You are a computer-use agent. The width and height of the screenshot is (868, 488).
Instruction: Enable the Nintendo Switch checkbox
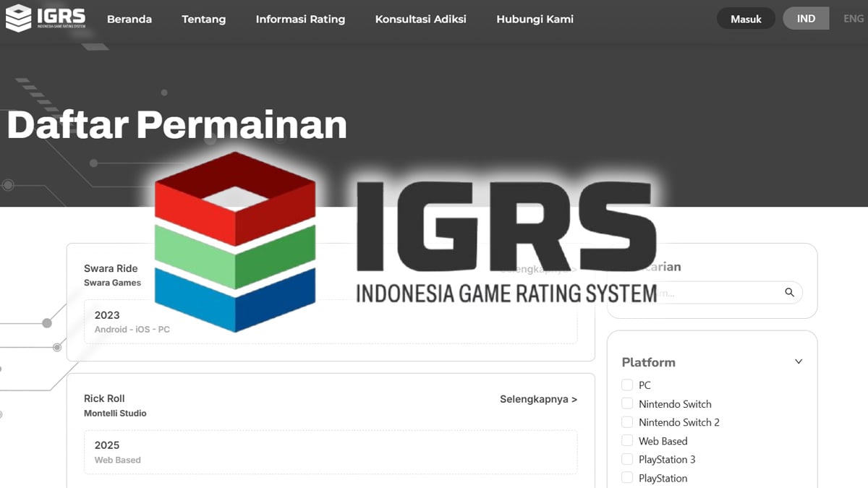[x=626, y=403]
